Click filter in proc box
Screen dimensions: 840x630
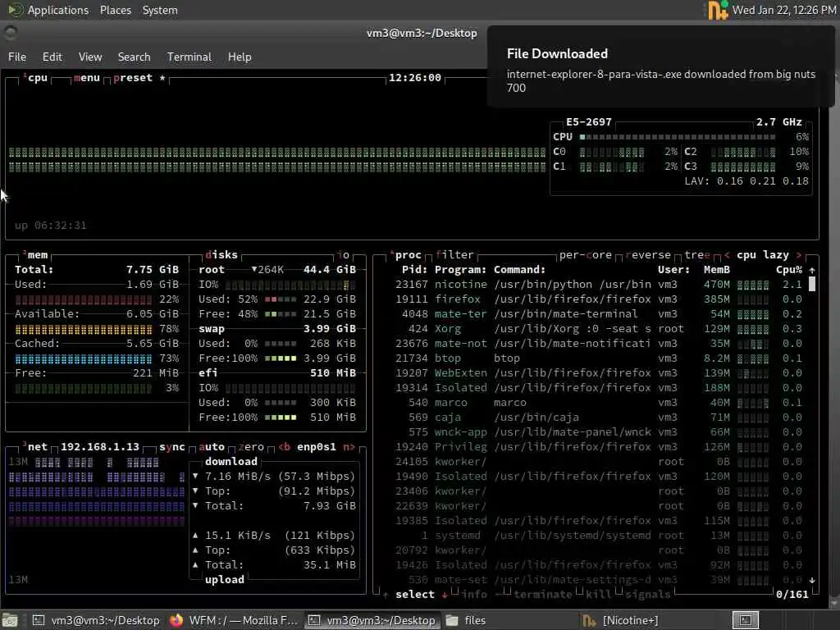(454, 255)
